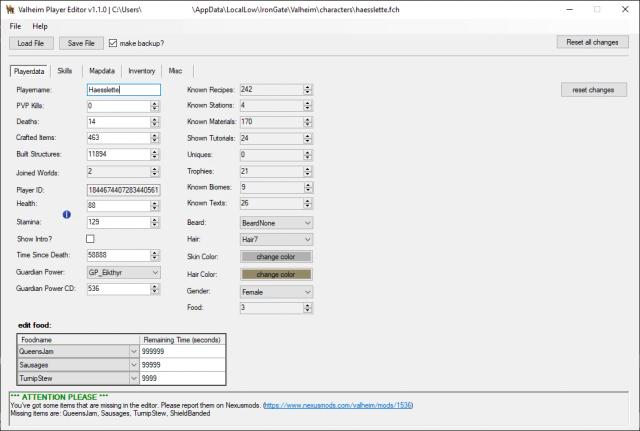Open the Gender dropdown

[x=276, y=292]
